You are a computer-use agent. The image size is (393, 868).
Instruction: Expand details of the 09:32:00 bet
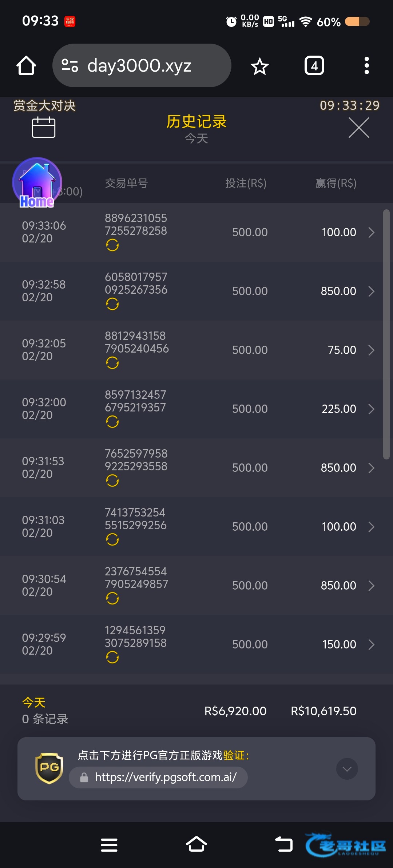pos(371,409)
